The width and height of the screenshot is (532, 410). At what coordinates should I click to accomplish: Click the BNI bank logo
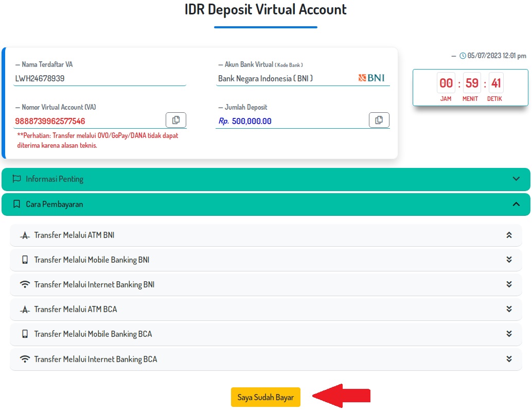point(371,78)
